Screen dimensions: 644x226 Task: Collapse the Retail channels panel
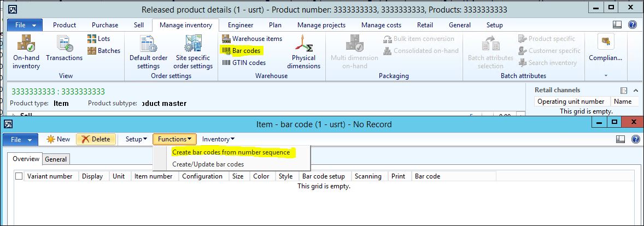tap(635, 90)
